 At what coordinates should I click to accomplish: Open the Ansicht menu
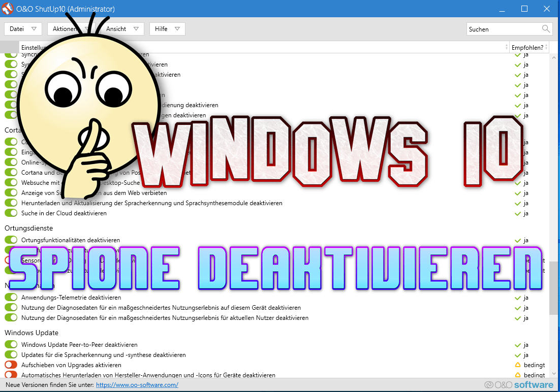[x=122, y=29]
